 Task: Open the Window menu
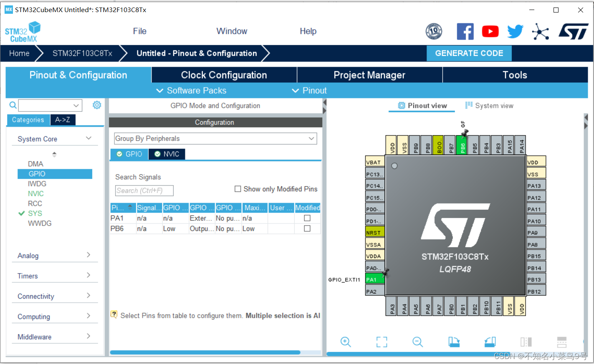click(232, 31)
